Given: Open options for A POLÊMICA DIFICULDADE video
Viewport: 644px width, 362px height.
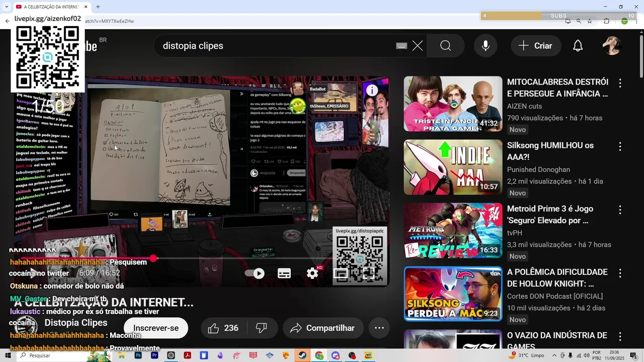Looking at the screenshot, I should pos(620,273).
